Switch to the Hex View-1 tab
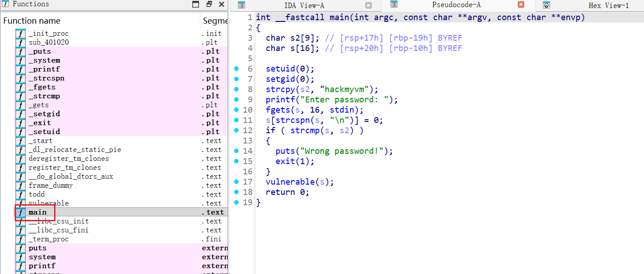 tap(608, 5)
